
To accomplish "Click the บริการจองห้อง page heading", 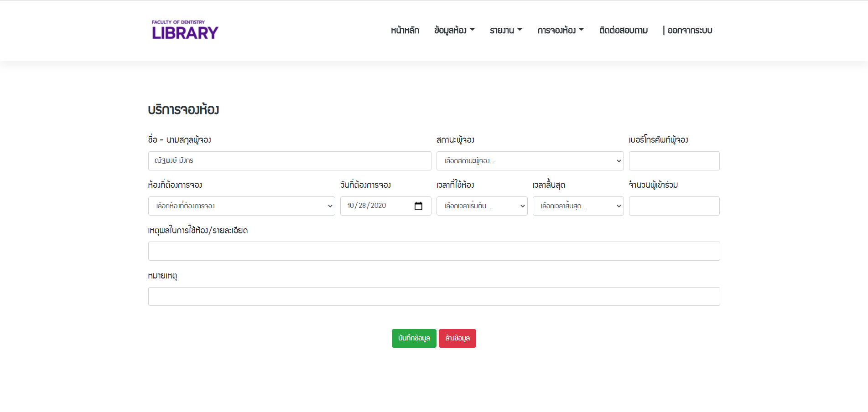I will [x=183, y=109].
